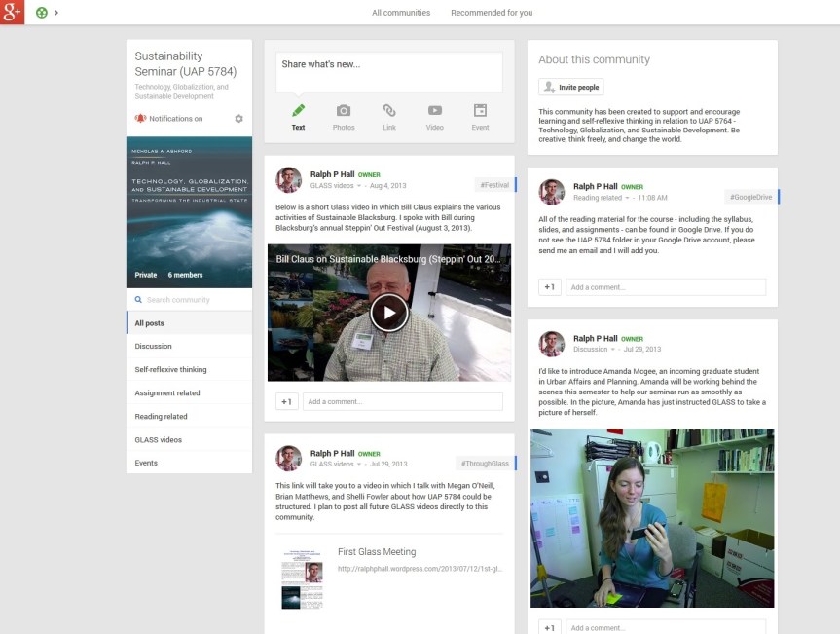Pick the Video share icon
Viewport: 840px width, 634px height.
434,111
